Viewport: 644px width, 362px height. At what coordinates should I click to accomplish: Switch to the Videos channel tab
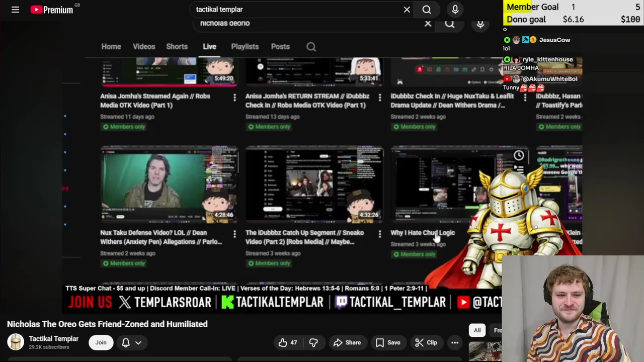coord(144,46)
